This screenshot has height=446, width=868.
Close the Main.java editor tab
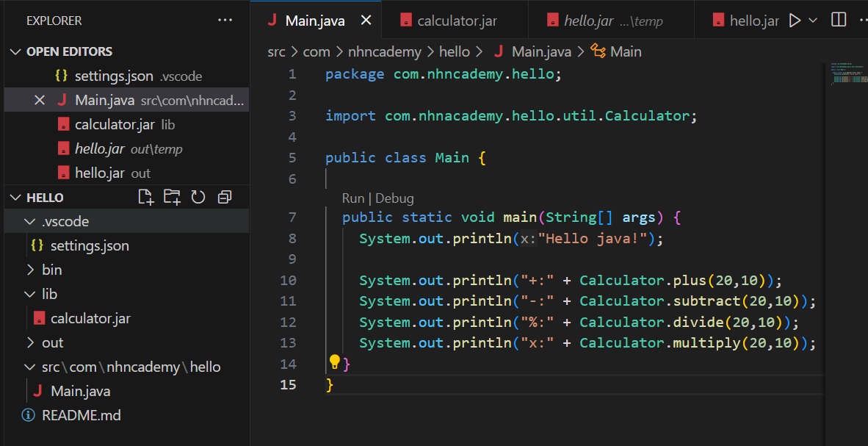[366, 21]
